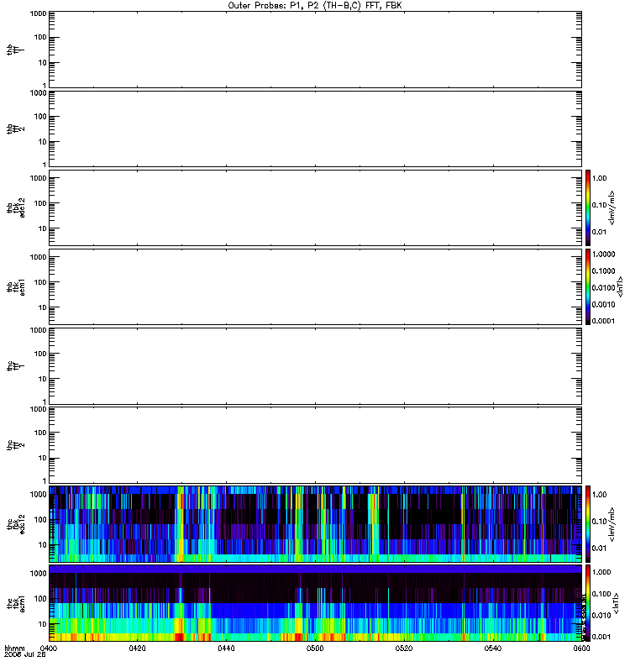Click the nT unit label beside thb scm1 color bar
This screenshot has height=672, width=630.
tap(620, 286)
